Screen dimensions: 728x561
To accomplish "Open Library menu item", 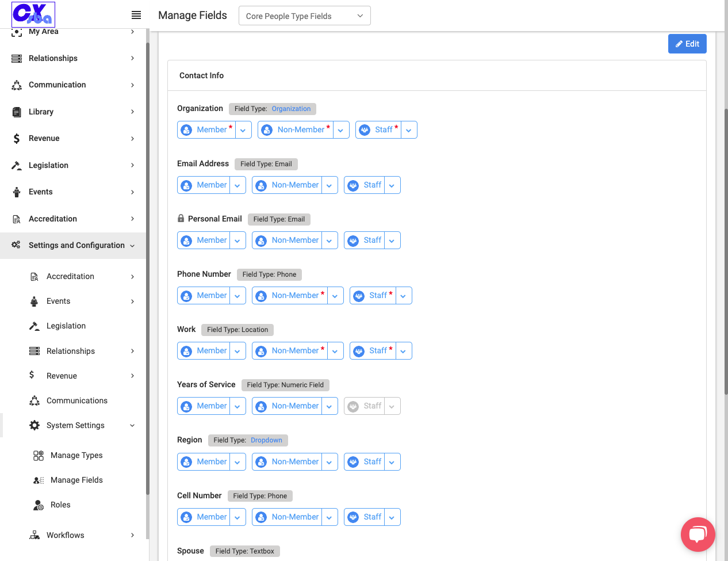I will [x=73, y=112].
